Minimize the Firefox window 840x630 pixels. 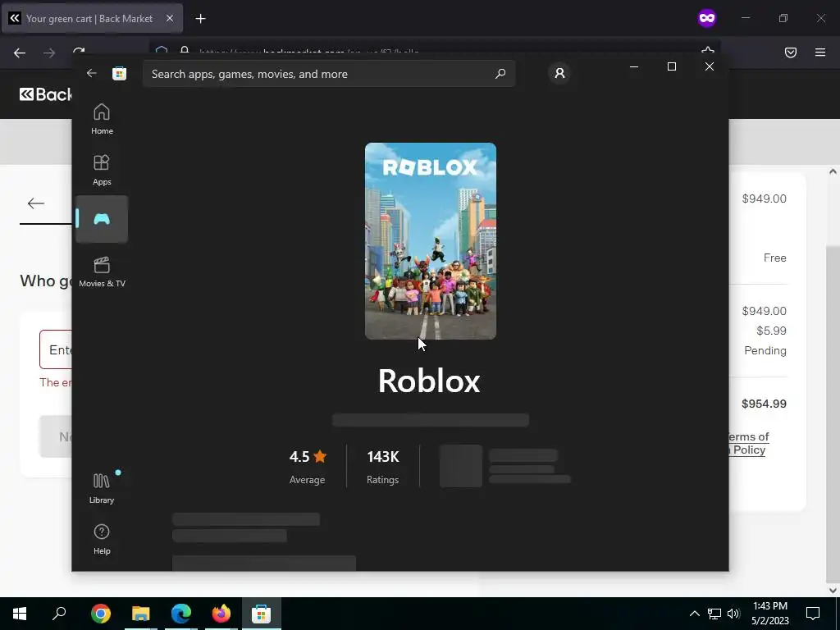tap(745, 18)
